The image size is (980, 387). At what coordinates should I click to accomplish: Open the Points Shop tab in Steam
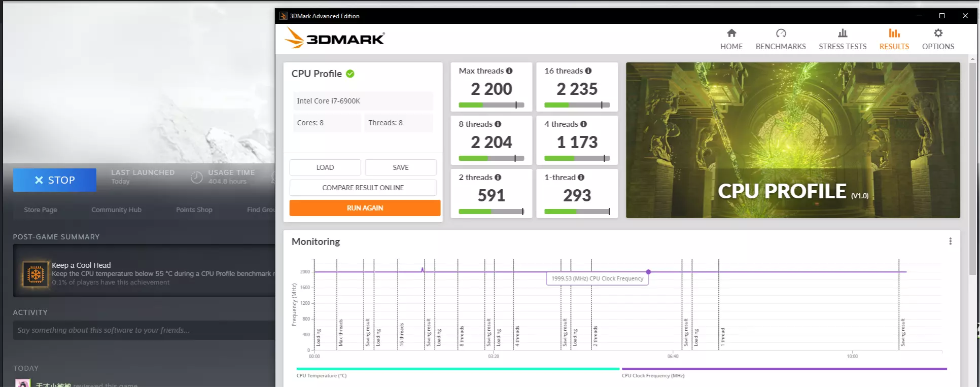point(194,210)
